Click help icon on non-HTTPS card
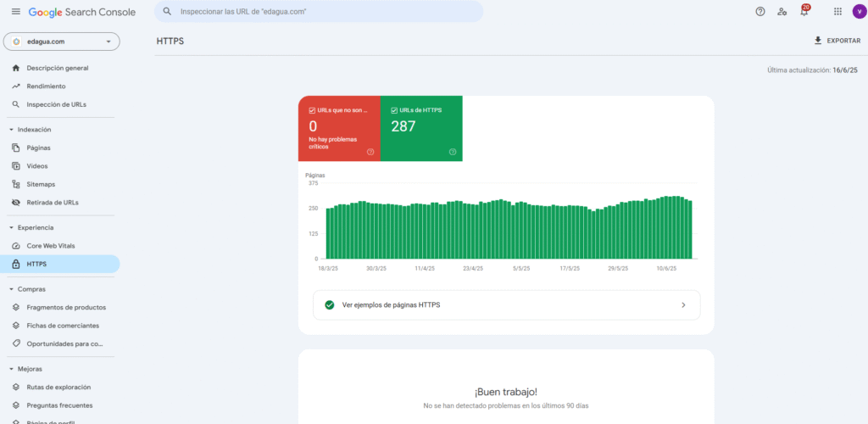 [x=370, y=152]
